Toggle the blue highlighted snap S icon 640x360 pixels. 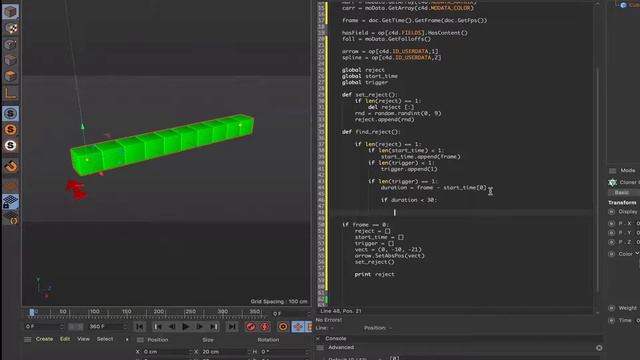(x=11, y=113)
